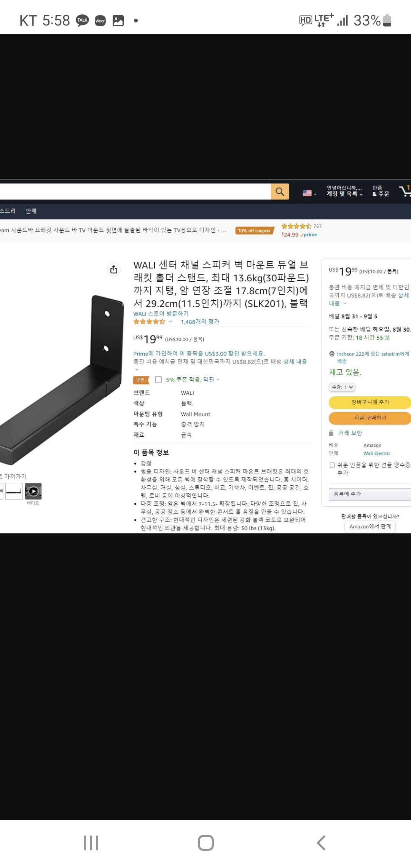Click the orange search magnifier button

(280, 191)
